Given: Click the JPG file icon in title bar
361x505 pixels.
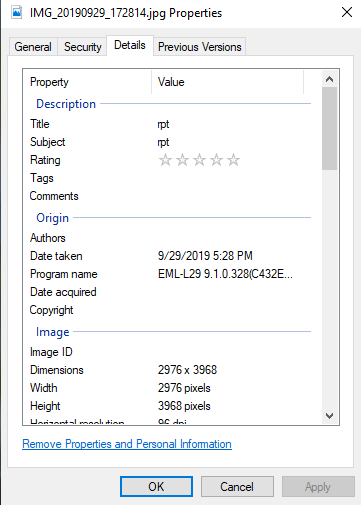Looking at the screenshot, I should (x=17, y=13).
